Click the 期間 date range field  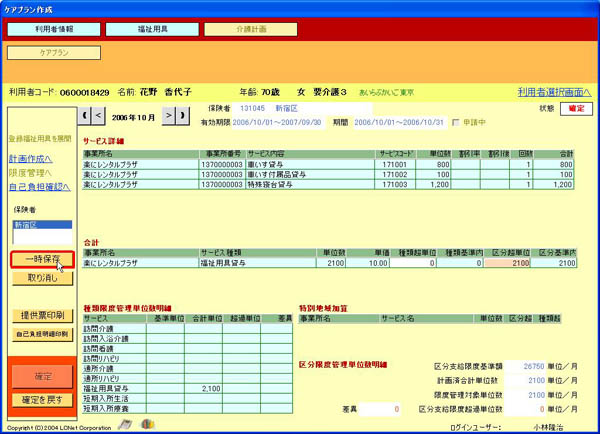399,122
